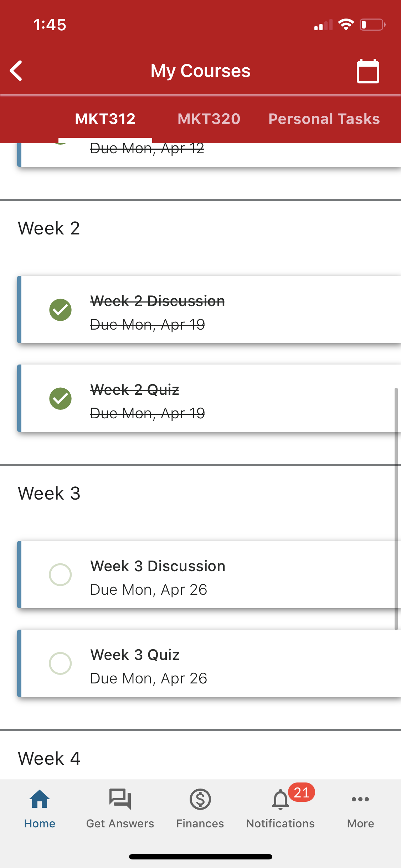401x868 pixels.
Task: Uncheck the Week 2 Discussion checkmark
Action: tap(60, 310)
